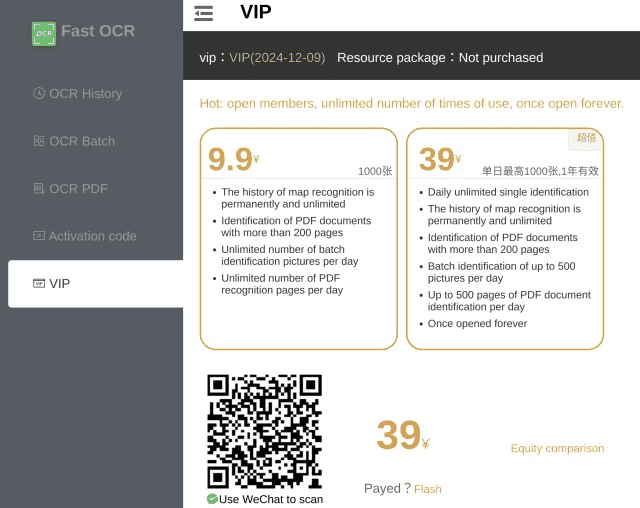
Task: Open the OCR Batch menu item
Action: [82, 141]
